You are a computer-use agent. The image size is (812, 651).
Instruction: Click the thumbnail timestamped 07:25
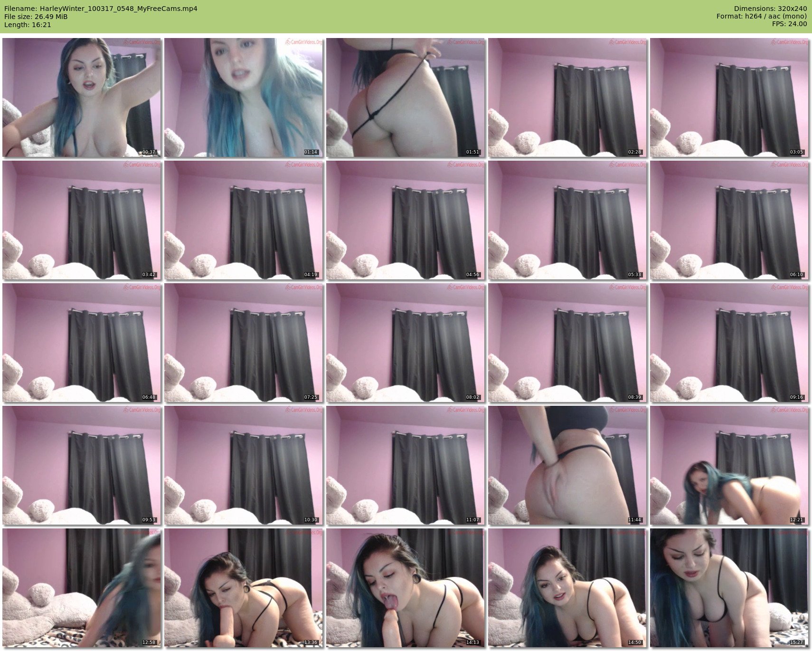click(x=244, y=343)
